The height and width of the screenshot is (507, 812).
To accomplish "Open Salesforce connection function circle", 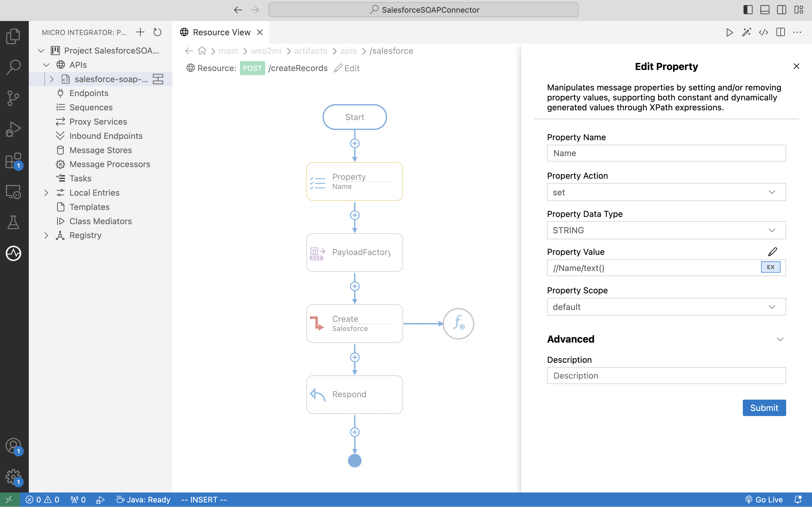I will coord(458,323).
